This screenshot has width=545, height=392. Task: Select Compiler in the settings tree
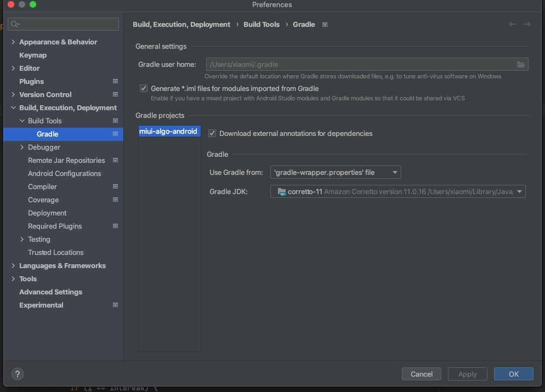coord(42,186)
